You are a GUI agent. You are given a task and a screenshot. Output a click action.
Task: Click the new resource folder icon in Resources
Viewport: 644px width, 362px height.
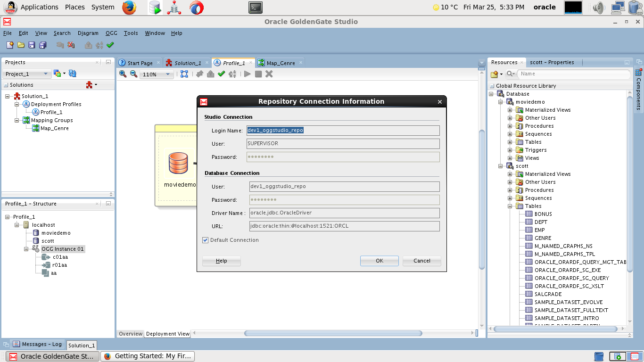495,74
